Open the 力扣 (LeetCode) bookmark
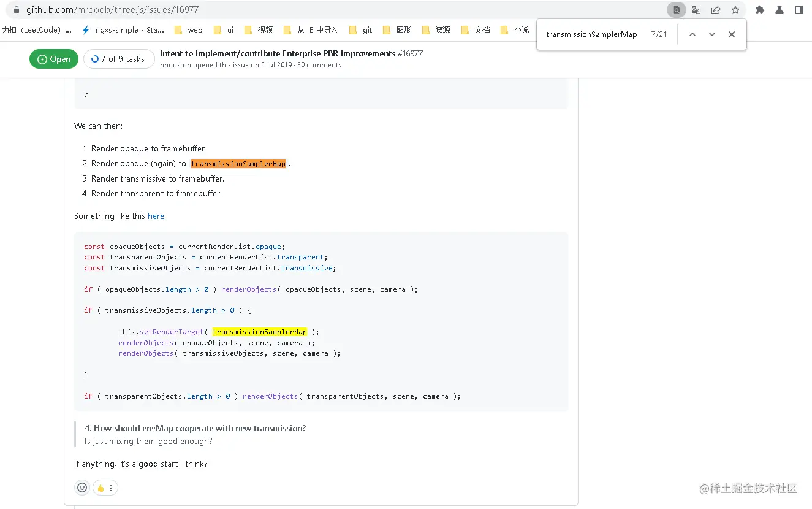Screen dimensions: 812x509 click(37, 29)
